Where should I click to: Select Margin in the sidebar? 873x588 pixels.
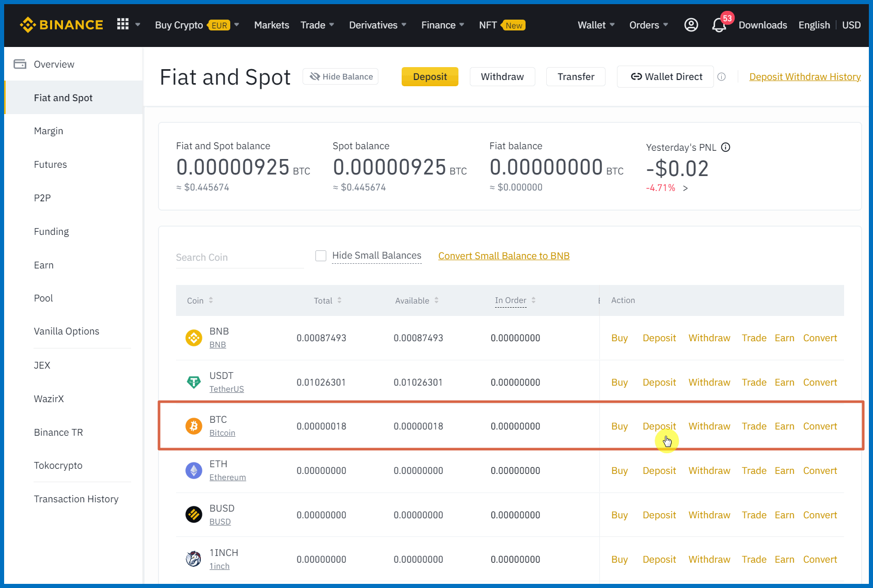click(x=49, y=131)
